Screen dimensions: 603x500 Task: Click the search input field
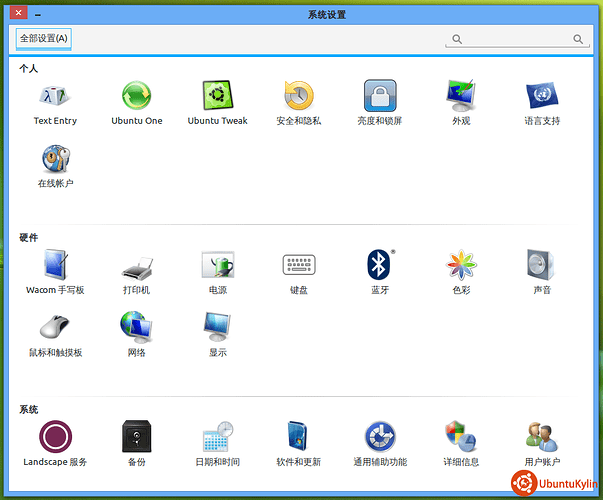[516, 39]
